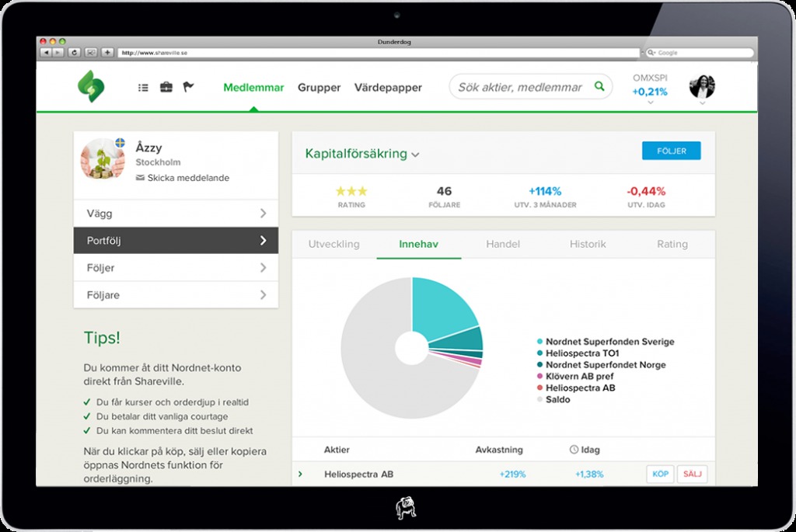Image resolution: width=796 pixels, height=532 pixels.
Task: Click the clock icon beside Idag
Action: click(574, 450)
